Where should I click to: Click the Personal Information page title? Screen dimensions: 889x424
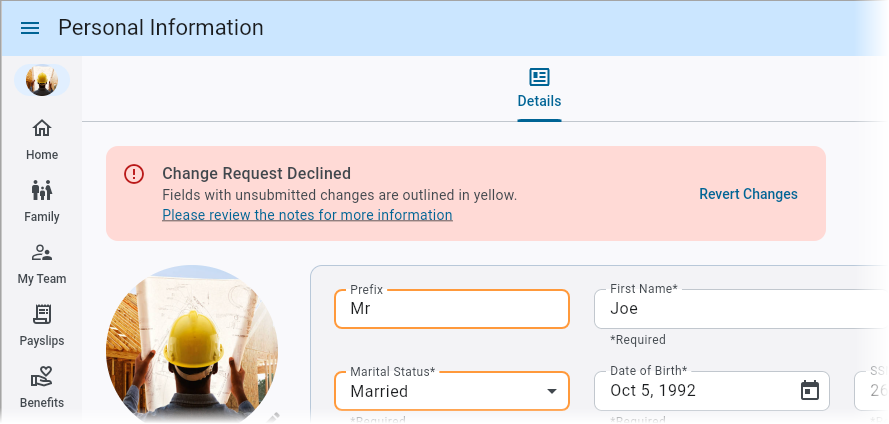coord(161,28)
